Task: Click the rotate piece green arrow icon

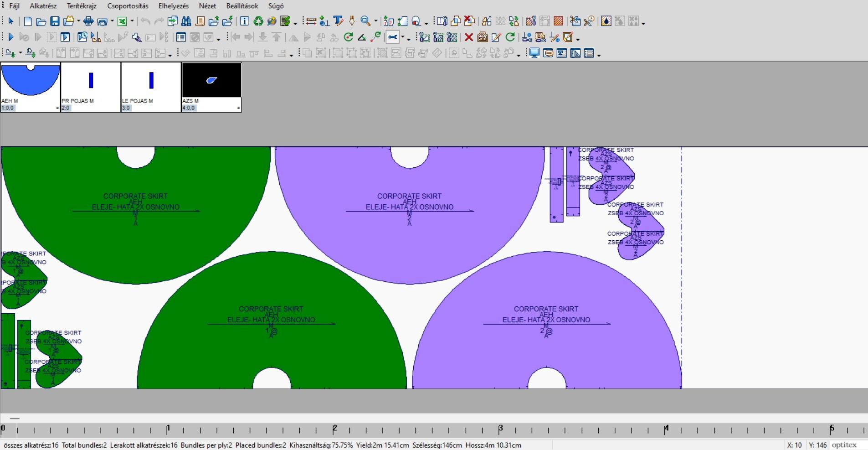Action: pos(349,37)
